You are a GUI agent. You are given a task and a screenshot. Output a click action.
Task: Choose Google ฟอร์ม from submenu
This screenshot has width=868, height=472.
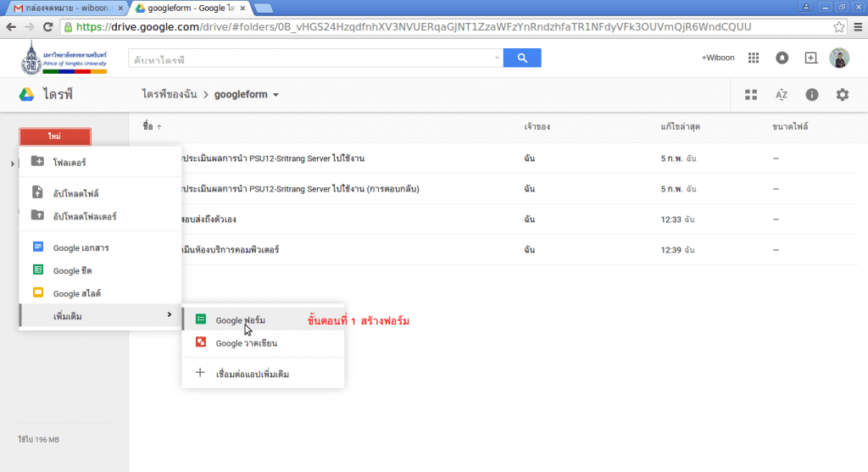263,319
